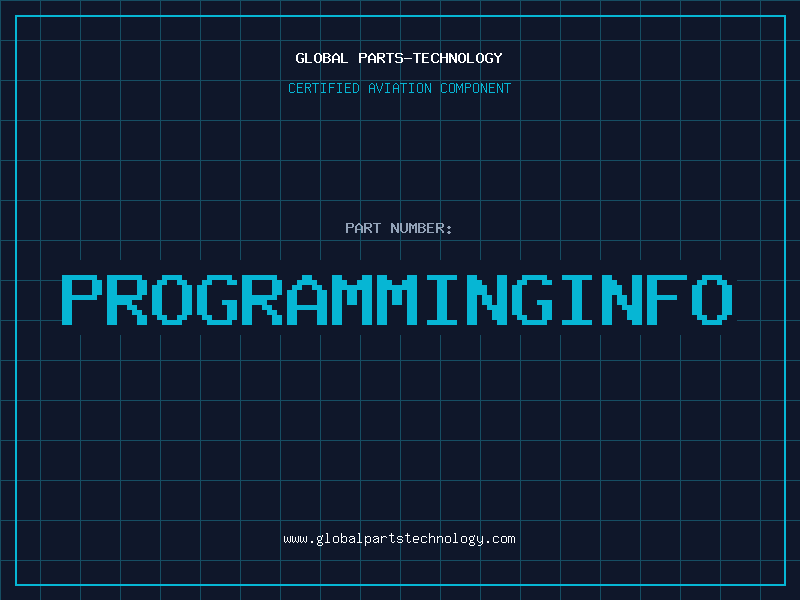Screen dimensions: 800x600
Task: Click the GLOBAL PARTS-TECHNOLOGY heading
Action: 399,58
